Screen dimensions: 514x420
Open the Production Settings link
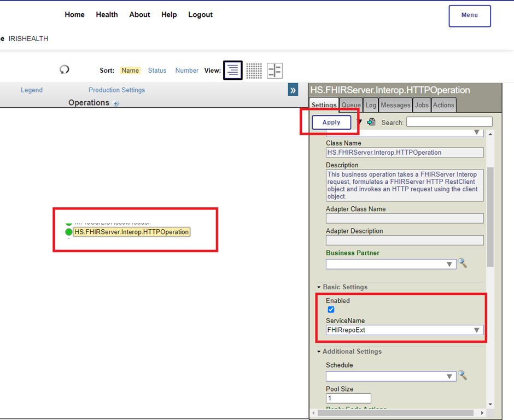[116, 90]
